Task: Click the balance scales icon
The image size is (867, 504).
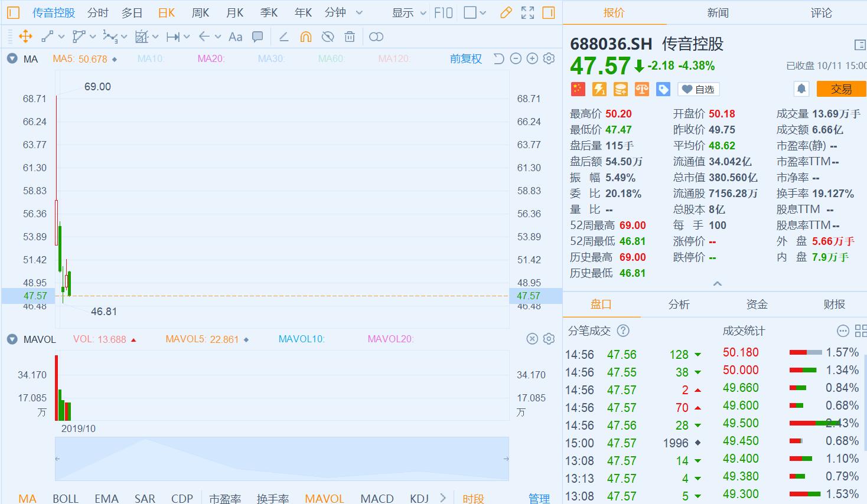Action: pyautogui.click(x=641, y=89)
